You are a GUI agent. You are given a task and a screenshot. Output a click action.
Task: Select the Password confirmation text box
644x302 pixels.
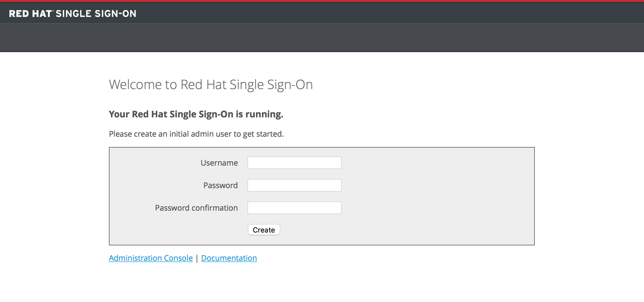[x=294, y=208]
